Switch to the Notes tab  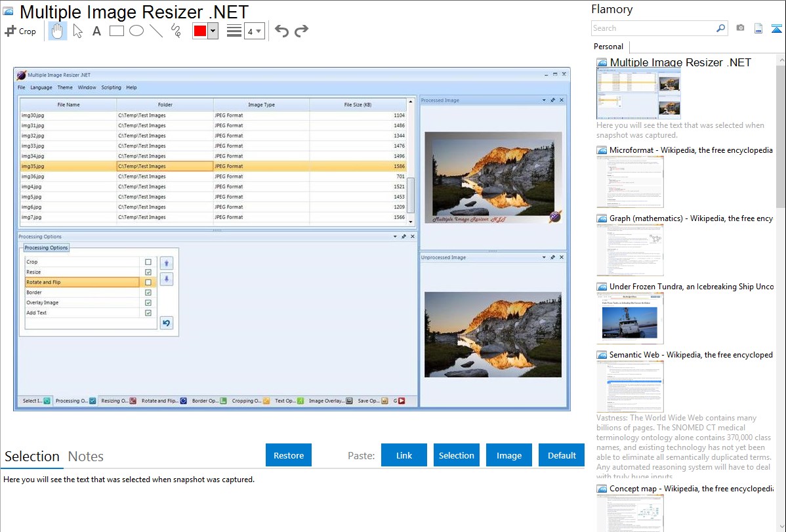click(85, 457)
